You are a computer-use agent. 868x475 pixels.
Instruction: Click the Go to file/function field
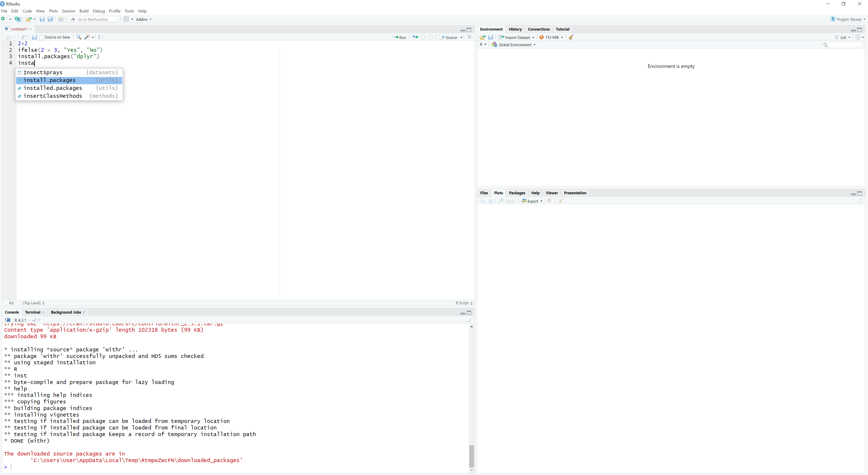(93, 19)
